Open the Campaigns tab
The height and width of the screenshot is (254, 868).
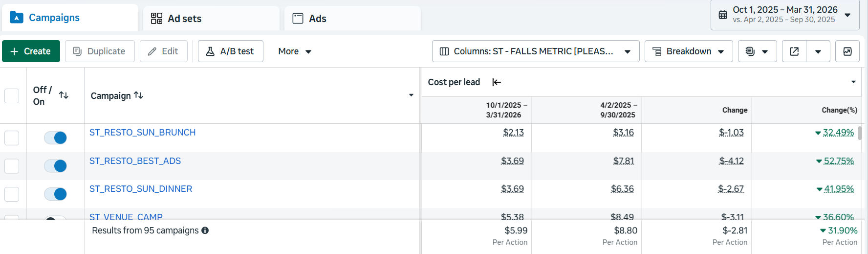70,18
